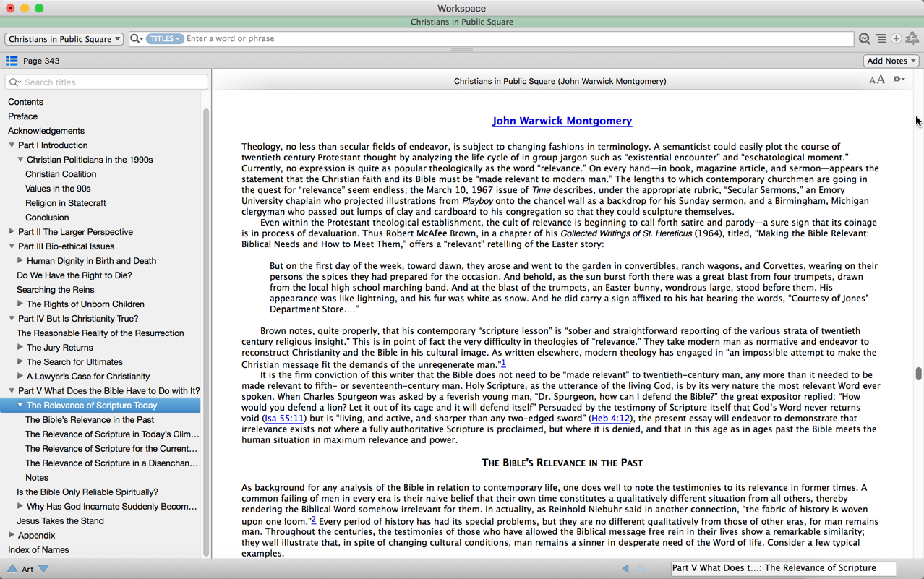924x579 pixels.
Task: Expand The Search for Ultimates
Action: (x=20, y=362)
